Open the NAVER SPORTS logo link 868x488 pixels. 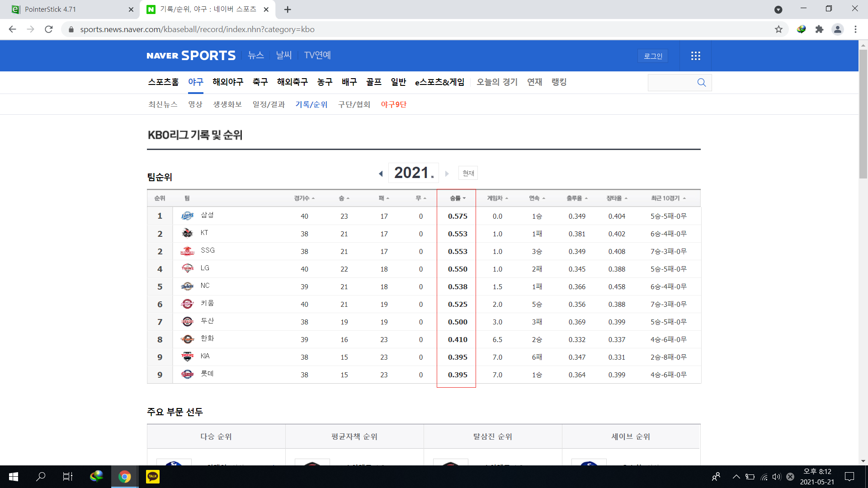tap(191, 56)
